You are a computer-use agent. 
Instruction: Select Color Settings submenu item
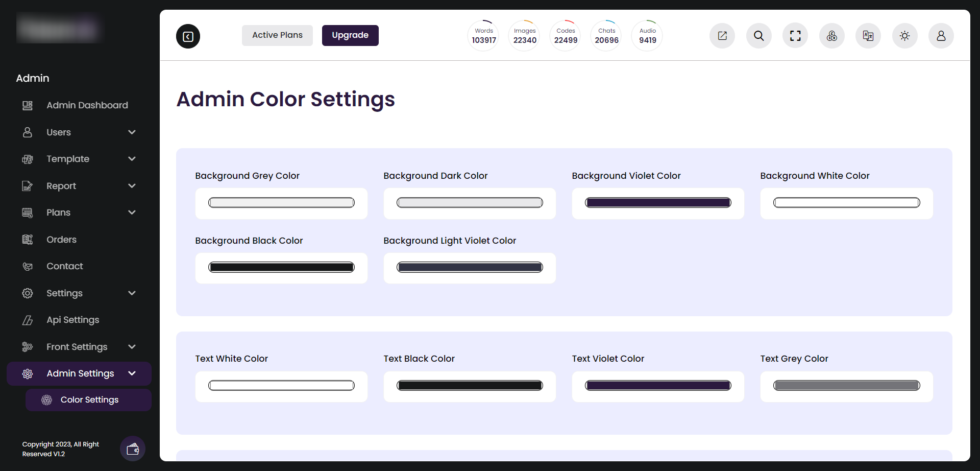pos(89,400)
